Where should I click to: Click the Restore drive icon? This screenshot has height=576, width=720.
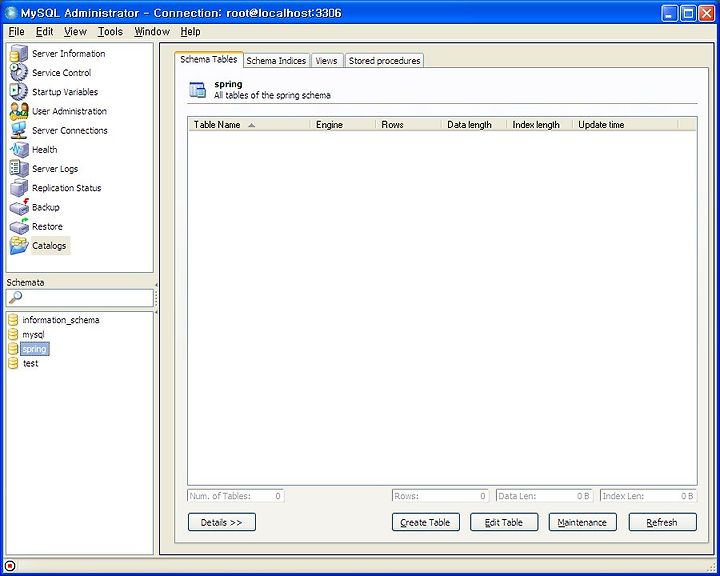[19, 226]
